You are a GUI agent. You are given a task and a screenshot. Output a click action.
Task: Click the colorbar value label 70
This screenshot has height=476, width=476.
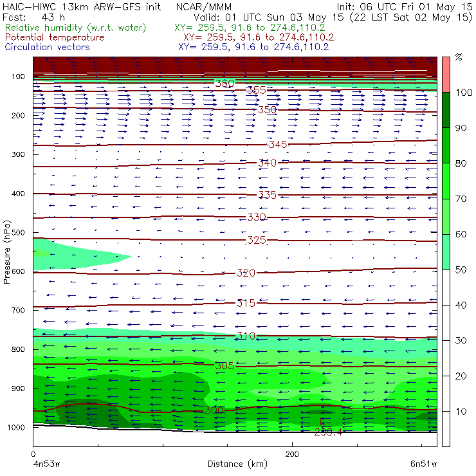point(461,199)
